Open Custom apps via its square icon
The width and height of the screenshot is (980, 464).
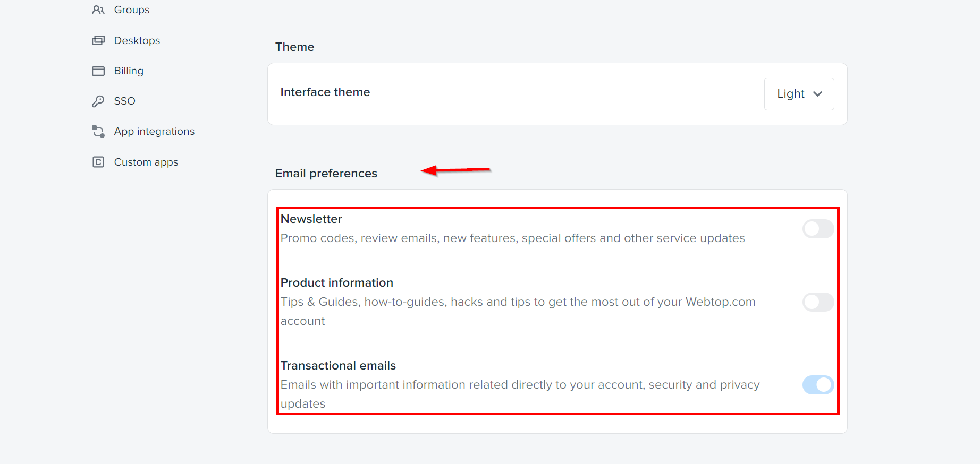(x=98, y=161)
